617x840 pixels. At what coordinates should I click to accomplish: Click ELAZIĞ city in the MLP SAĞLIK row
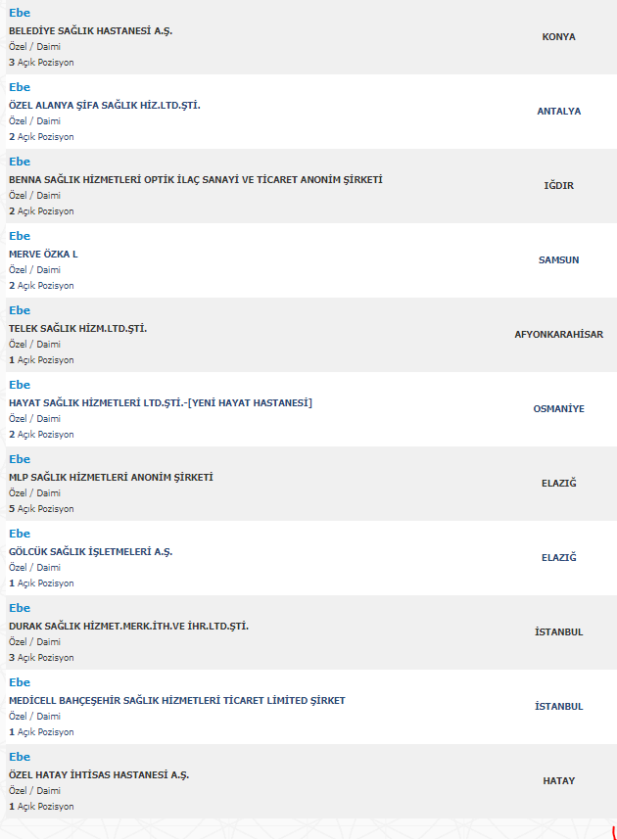pyautogui.click(x=558, y=484)
